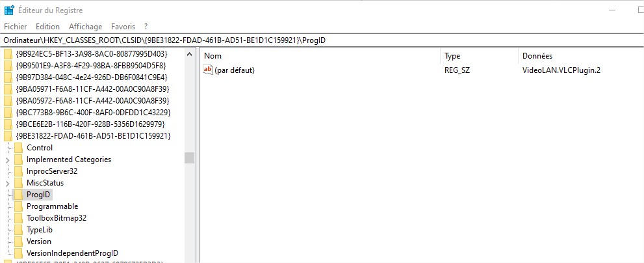Image resolution: width=644 pixels, height=263 pixels.
Task: Click folder icon of {9B924EC5-BF13-3A98-8AC0-80877995D403}
Action: (8, 54)
